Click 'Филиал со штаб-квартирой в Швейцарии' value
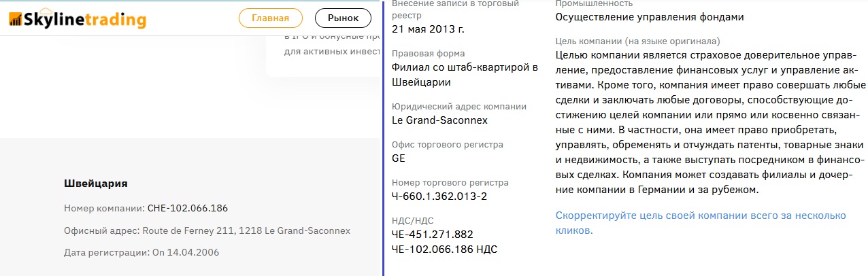 [x=465, y=74]
